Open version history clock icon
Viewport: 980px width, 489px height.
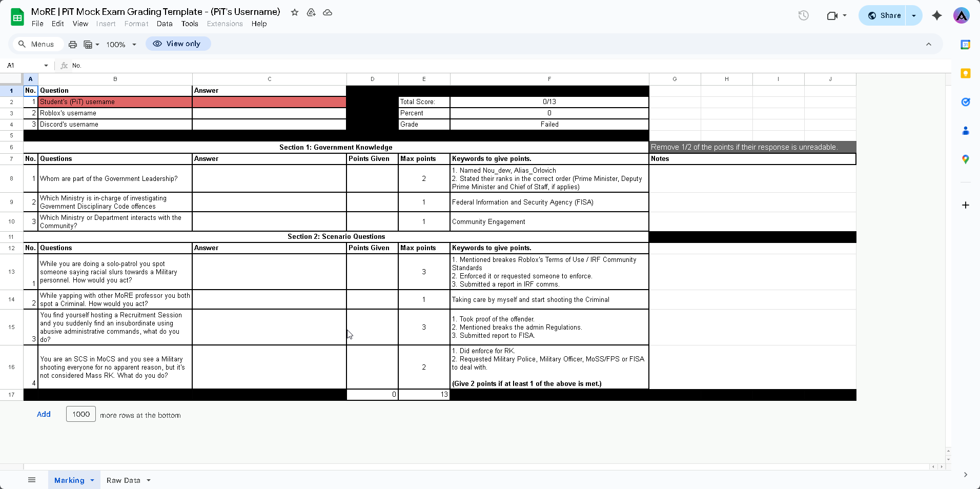coord(803,15)
